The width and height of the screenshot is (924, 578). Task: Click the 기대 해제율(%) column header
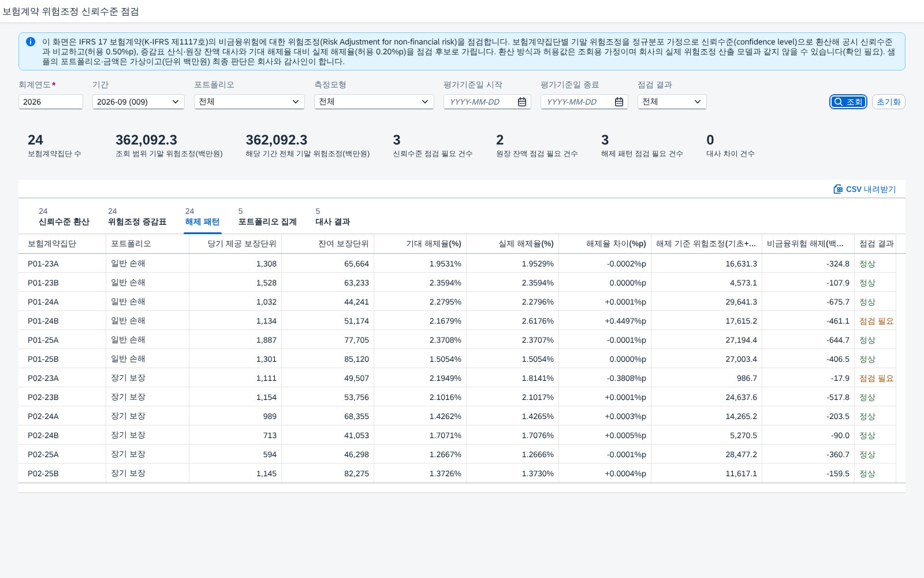coord(420,244)
